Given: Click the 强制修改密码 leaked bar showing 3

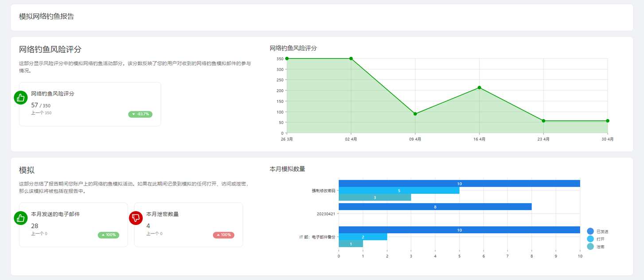Looking at the screenshot, I should click(x=375, y=197).
